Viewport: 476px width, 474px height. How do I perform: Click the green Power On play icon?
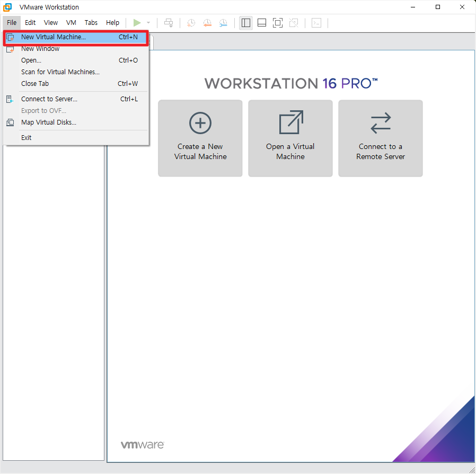(137, 23)
